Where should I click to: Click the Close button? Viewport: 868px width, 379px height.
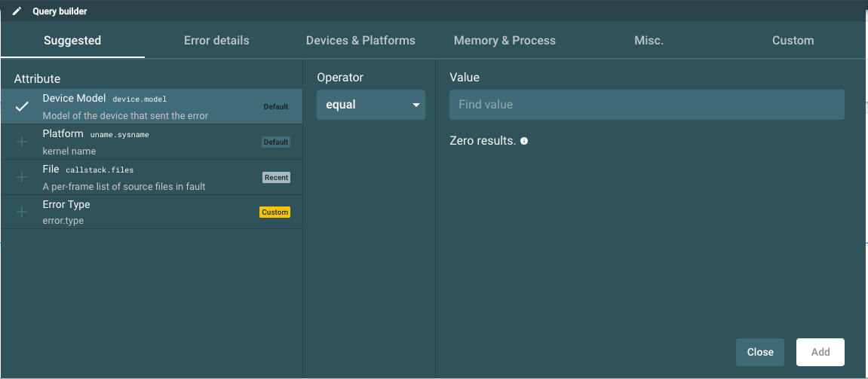(x=760, y=353)
